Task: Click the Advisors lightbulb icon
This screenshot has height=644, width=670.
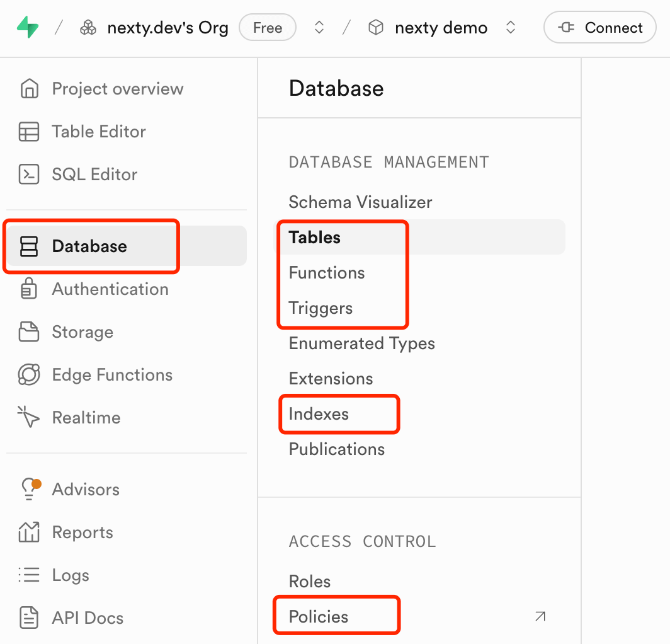Action: coord(30,489)
